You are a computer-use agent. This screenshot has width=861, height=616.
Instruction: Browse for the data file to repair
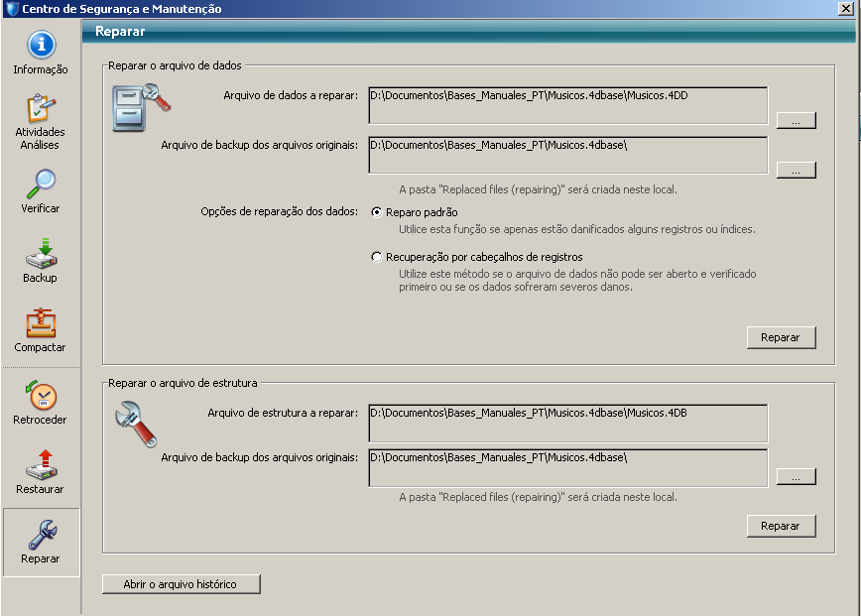point(797,120)
